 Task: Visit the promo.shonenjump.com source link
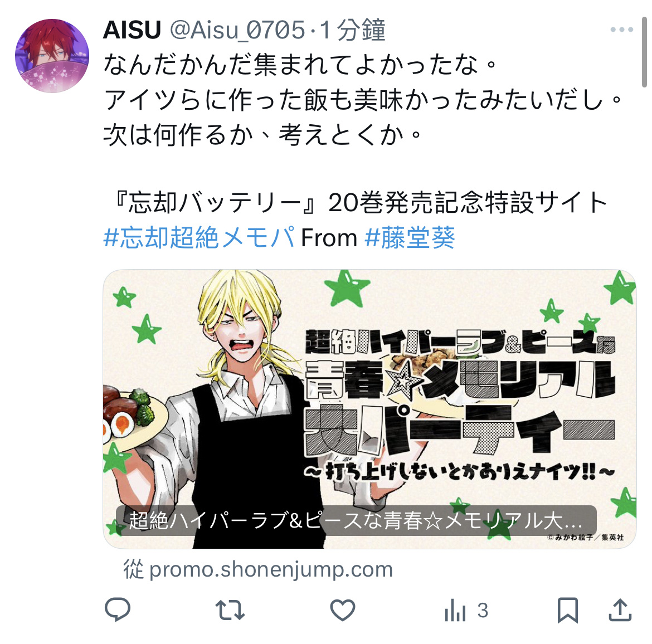pyautogui.click(x=258, y=569)
